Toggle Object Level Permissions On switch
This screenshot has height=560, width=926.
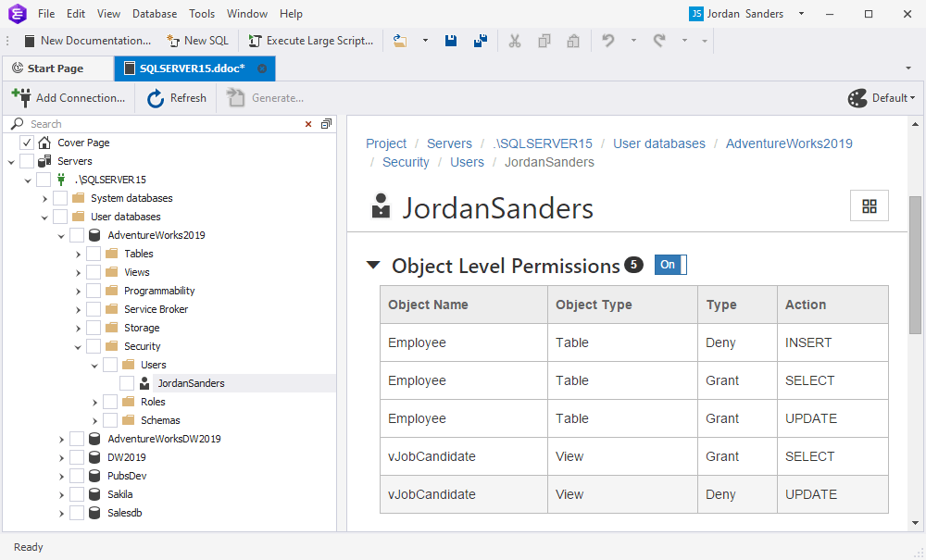669,265
